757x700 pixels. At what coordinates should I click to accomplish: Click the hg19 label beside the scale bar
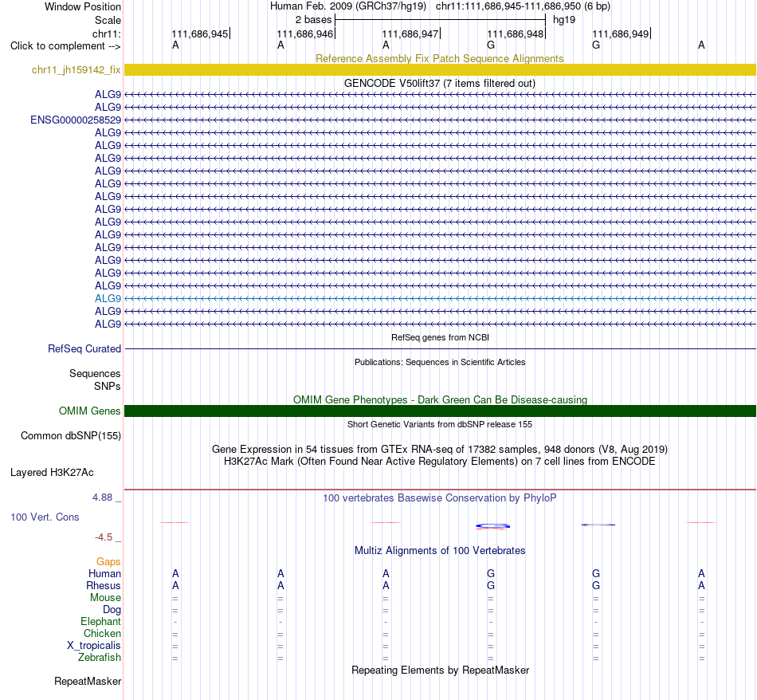pos(564,20)
